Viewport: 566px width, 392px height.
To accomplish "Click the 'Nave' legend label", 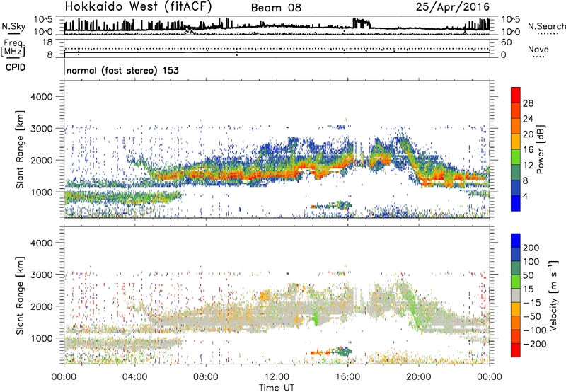I will [538, 50].
